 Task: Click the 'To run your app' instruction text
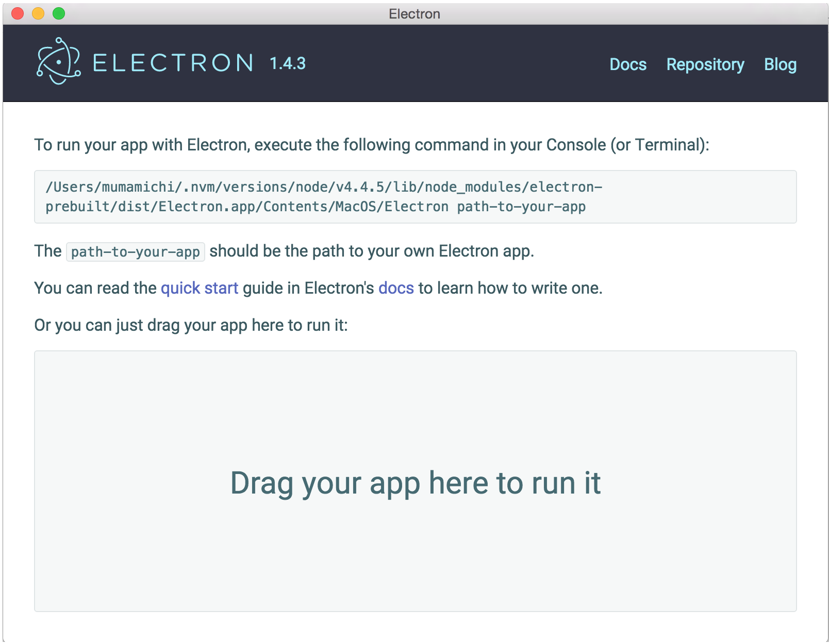[x=372, y=145]
